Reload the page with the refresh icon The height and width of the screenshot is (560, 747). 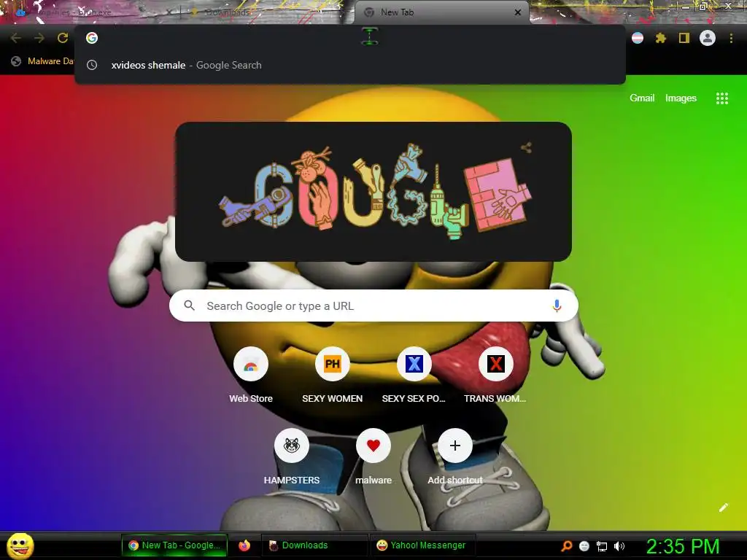63,38
